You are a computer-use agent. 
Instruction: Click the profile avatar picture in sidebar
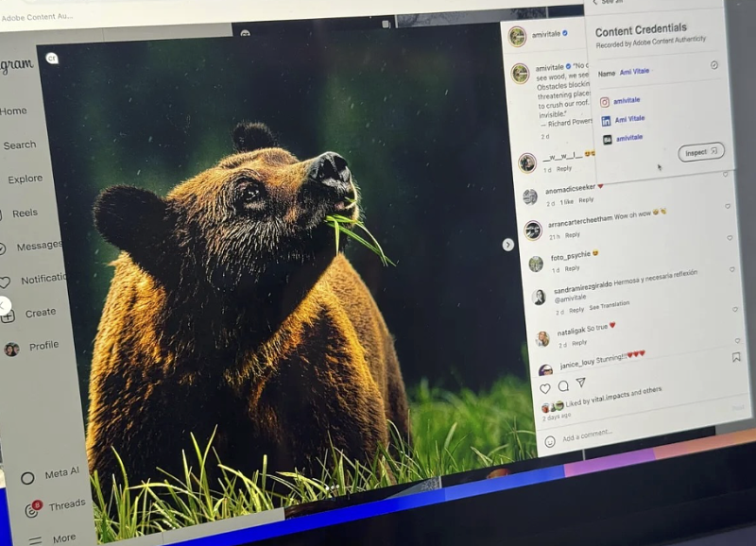tap(11, 350)
